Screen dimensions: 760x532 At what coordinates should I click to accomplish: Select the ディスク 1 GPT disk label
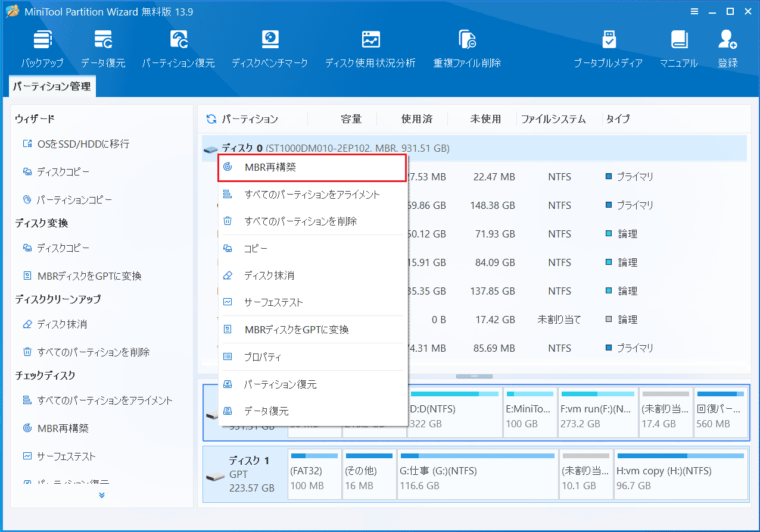245,474
